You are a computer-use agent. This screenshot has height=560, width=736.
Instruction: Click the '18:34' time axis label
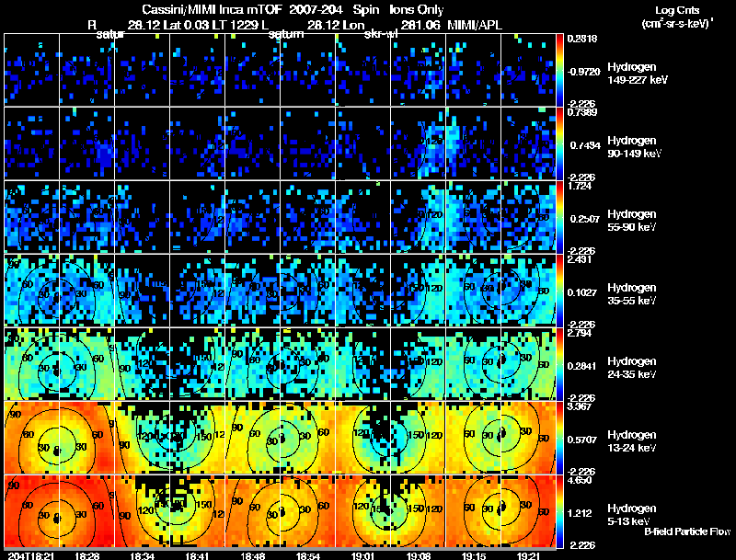pos(143,555)
